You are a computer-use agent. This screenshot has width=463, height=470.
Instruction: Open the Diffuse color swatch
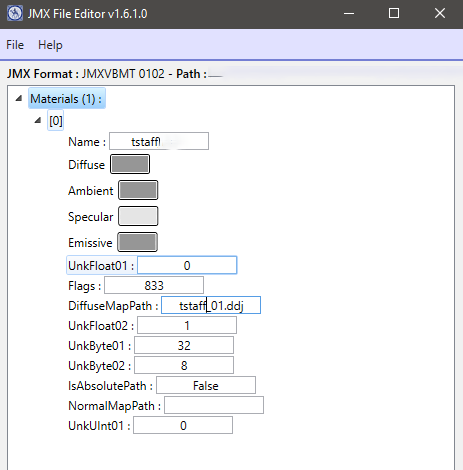(x=130, y=164)
